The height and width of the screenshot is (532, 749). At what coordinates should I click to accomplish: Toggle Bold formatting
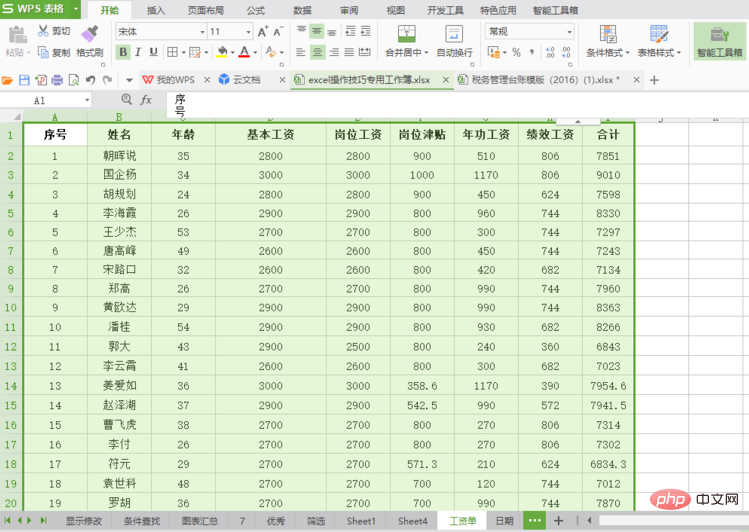click(x=123, y=52)
